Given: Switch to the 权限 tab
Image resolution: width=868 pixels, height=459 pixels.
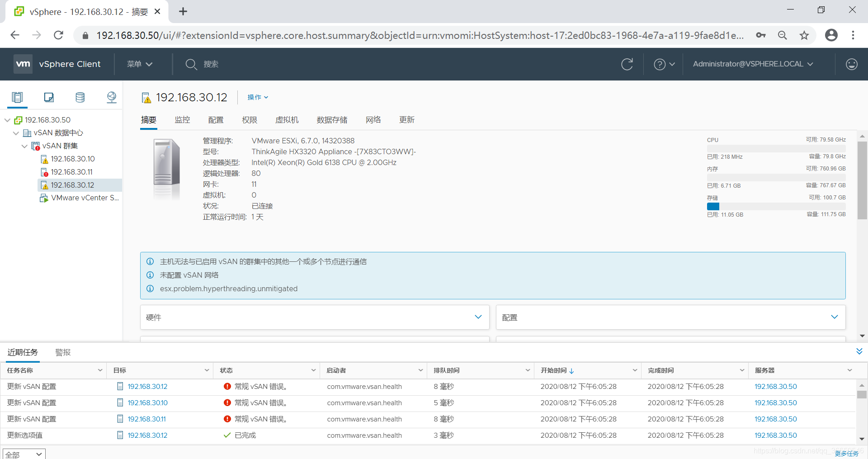Looking at the screenshot, I should tap(249, 120).
